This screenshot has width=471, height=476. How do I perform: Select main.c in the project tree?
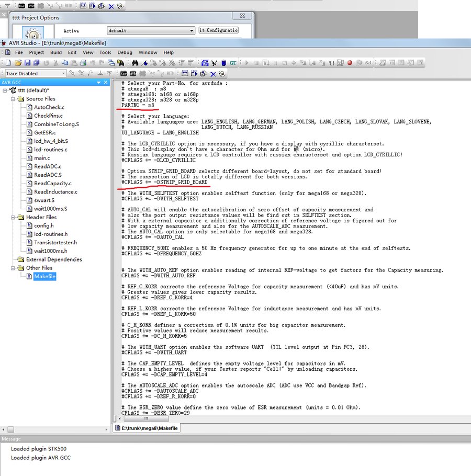(42, 158)
